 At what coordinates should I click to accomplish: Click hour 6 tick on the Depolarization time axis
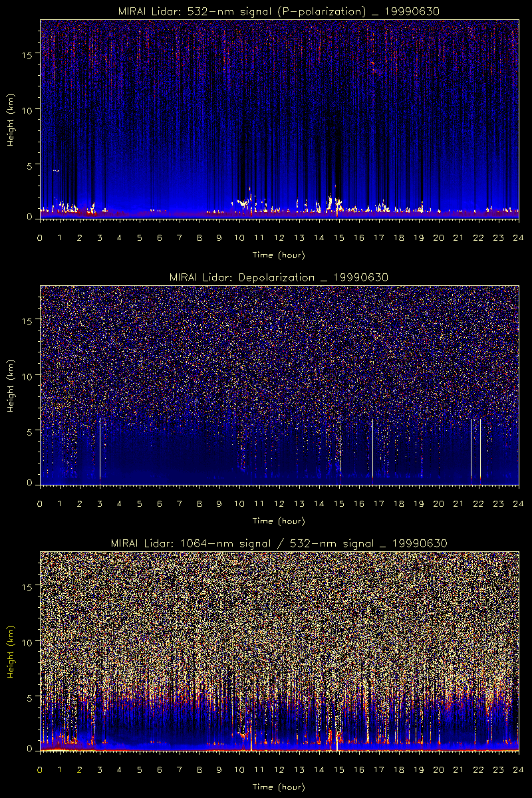[160, 503]
